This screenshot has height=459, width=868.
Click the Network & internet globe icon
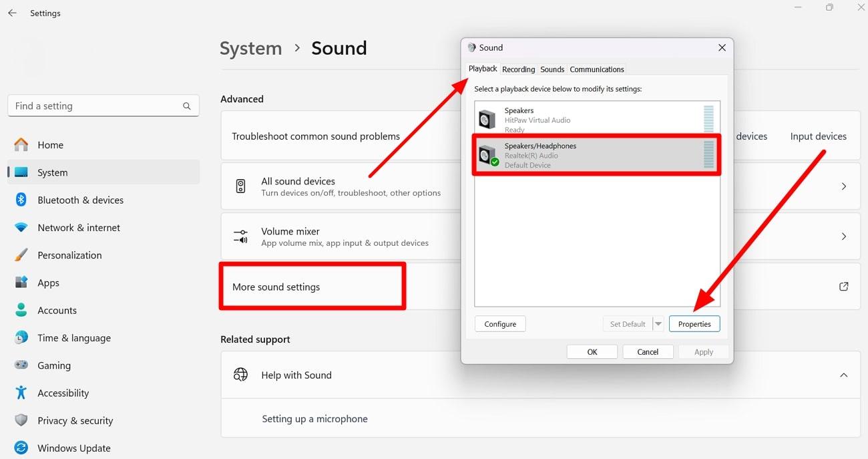[x=22, y=227]
